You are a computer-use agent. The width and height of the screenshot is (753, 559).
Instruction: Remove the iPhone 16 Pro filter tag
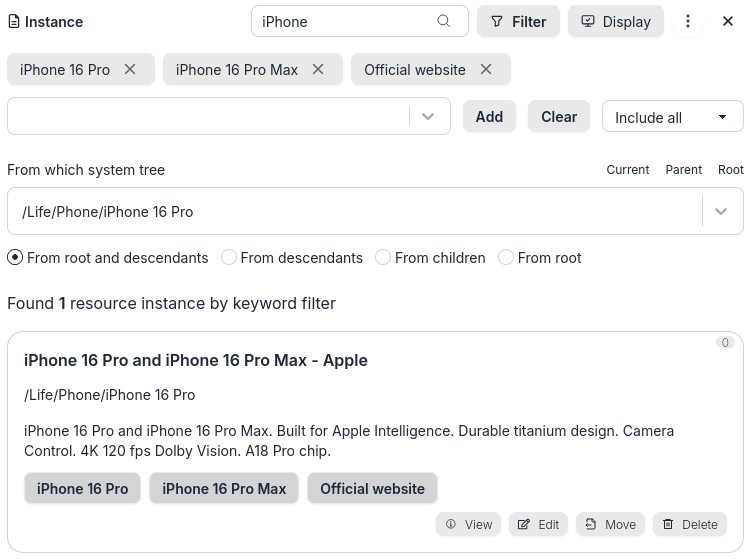tap(130, 69)
